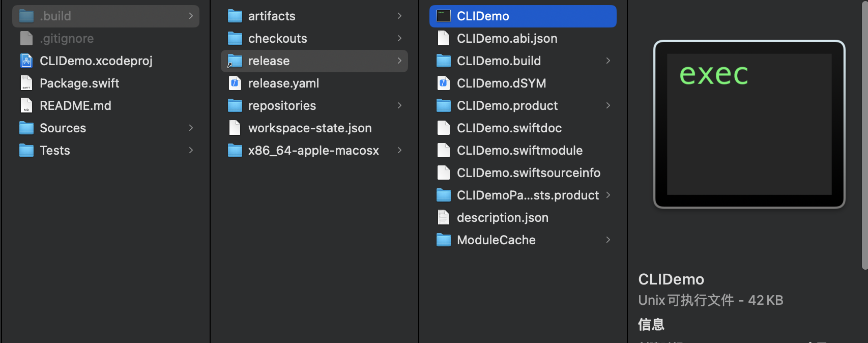Viewport: 868px width, 343px height.
Task: Click the ModuleCache folder icon
Action: [x=444, y=240]
